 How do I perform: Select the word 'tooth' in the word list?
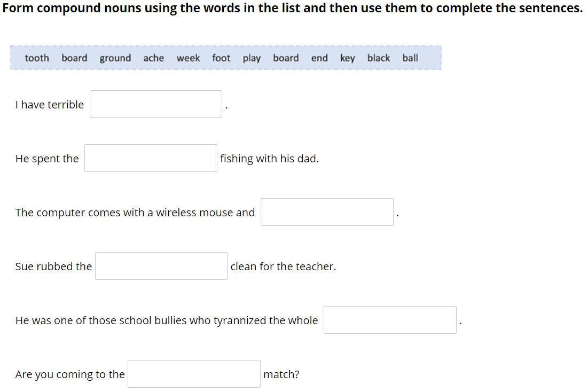[x=37, y=58]
